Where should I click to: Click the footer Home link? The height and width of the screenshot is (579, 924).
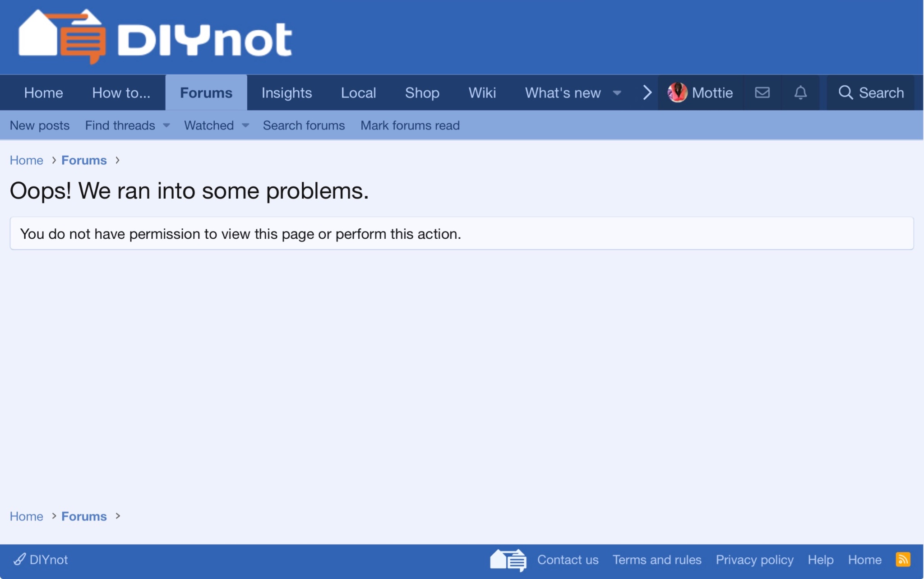864,560
